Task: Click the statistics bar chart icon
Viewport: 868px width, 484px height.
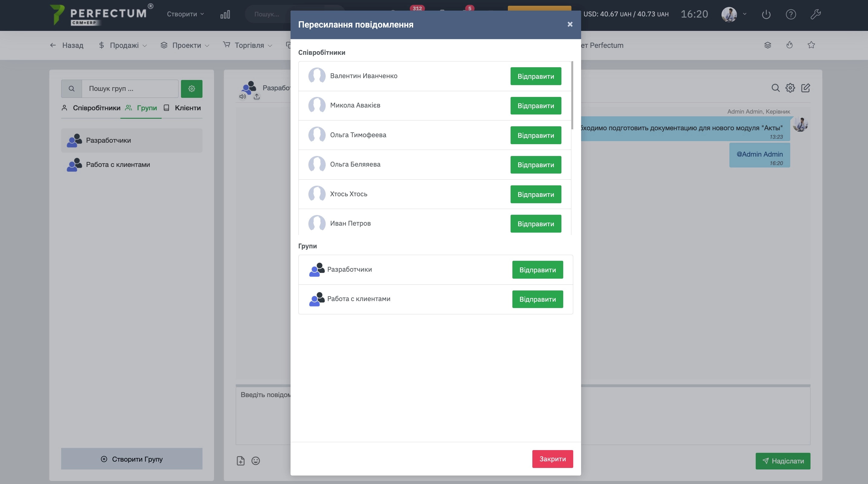Action: [225, 14]
